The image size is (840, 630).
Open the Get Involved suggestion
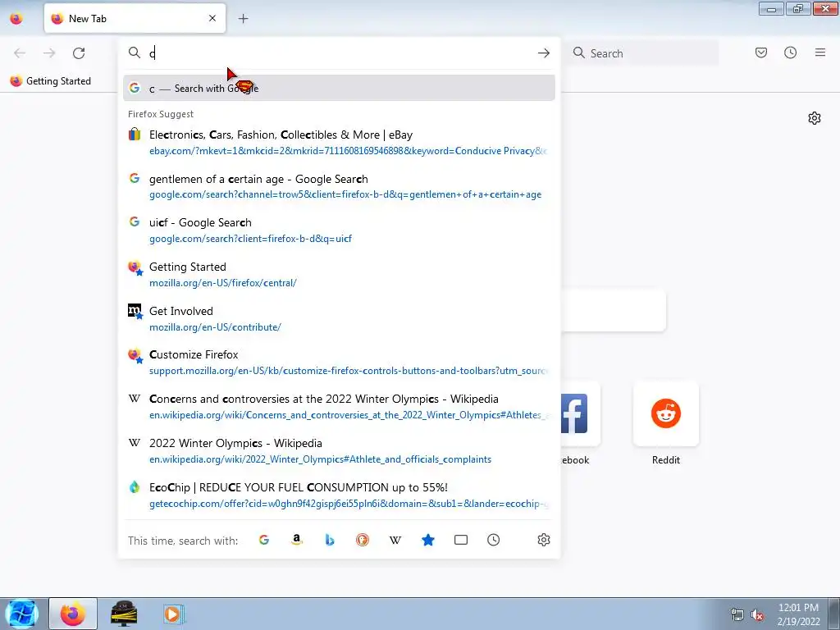[339, 319]
